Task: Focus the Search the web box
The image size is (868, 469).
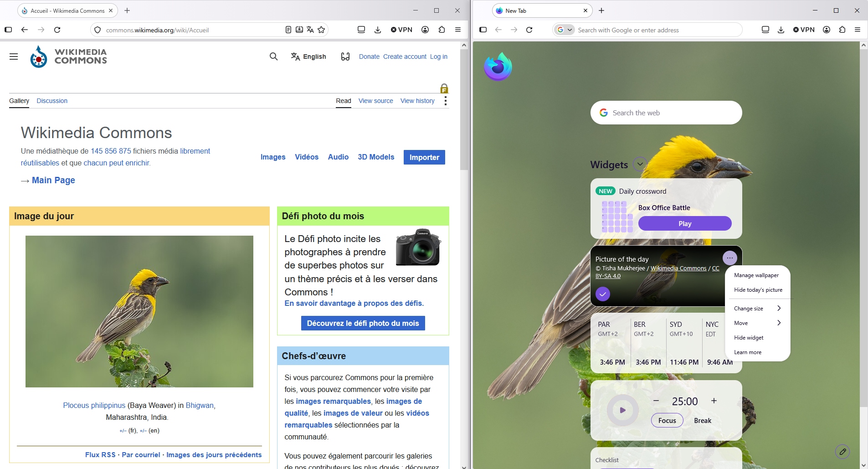Action: [x=666, y=113]
